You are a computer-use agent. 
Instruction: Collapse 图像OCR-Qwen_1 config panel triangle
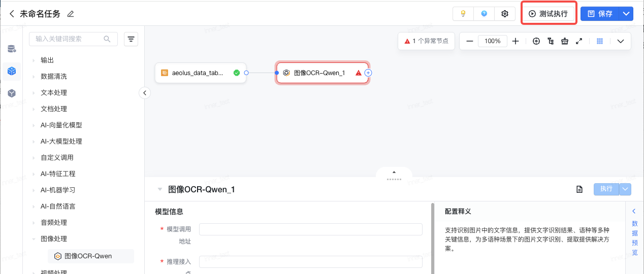[x=160, y=189]
